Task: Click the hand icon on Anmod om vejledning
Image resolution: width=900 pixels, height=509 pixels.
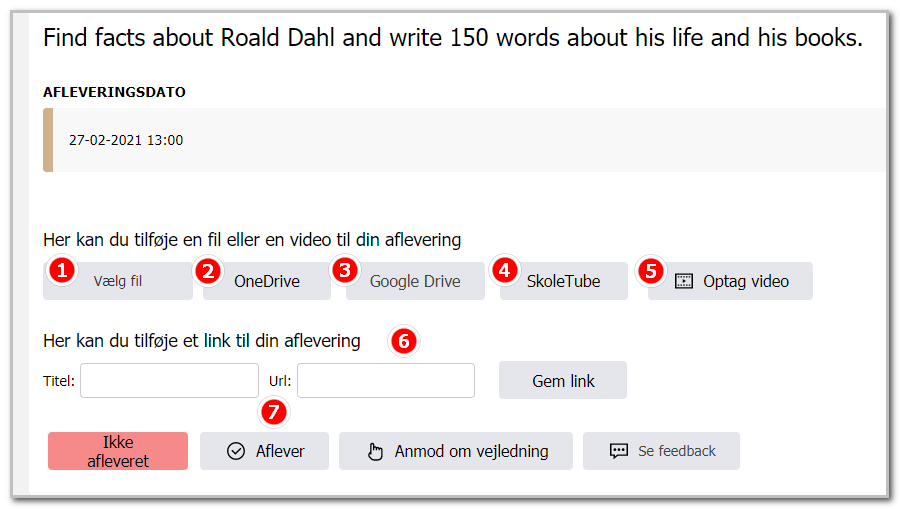Action: tap(375, 452)
